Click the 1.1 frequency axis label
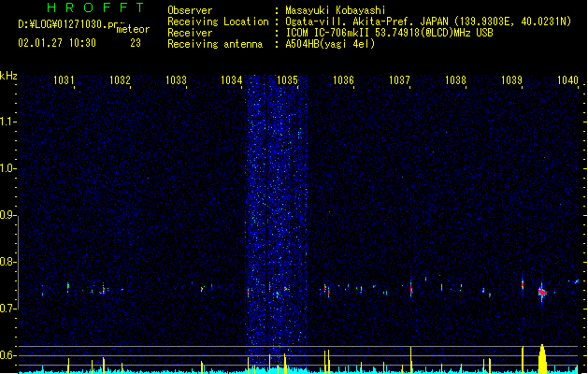The height and width of the screenshot is (374, 588). [7, 122]
